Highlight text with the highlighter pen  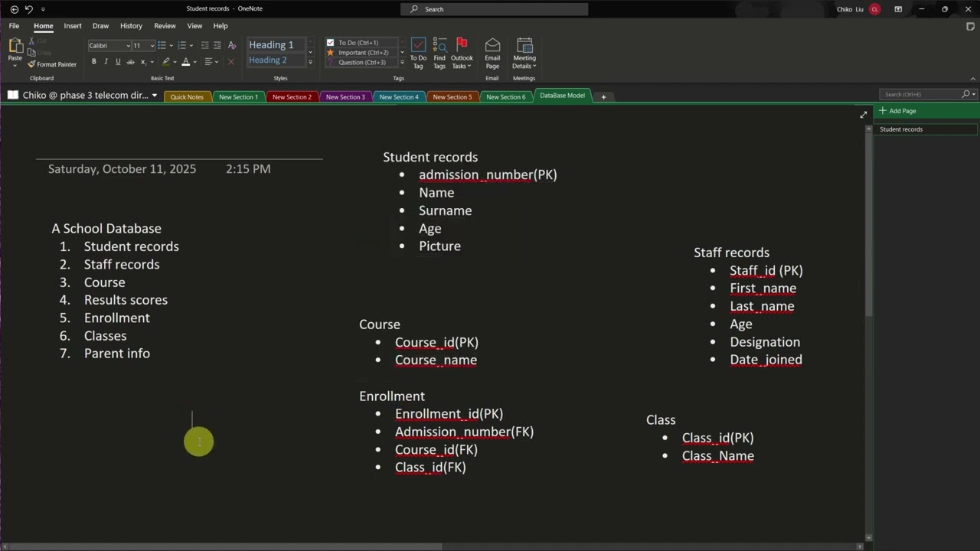pos(165,61)
